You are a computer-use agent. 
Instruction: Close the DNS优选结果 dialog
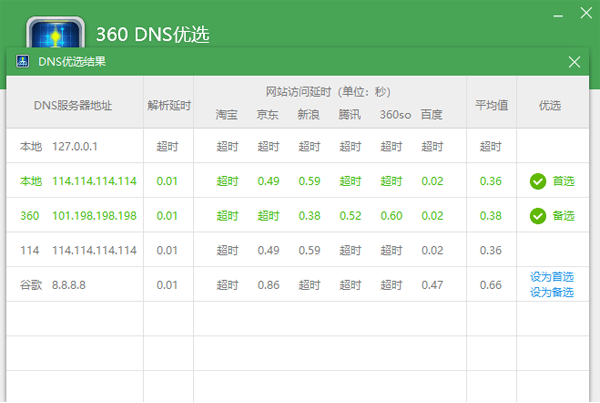tap(574, 62)
